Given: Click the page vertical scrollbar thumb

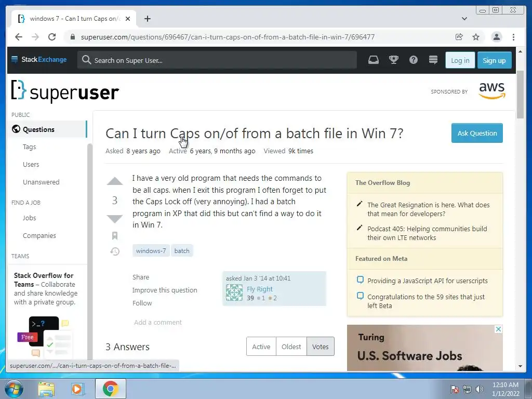Looking at the screenshot, I should point(520,95).
